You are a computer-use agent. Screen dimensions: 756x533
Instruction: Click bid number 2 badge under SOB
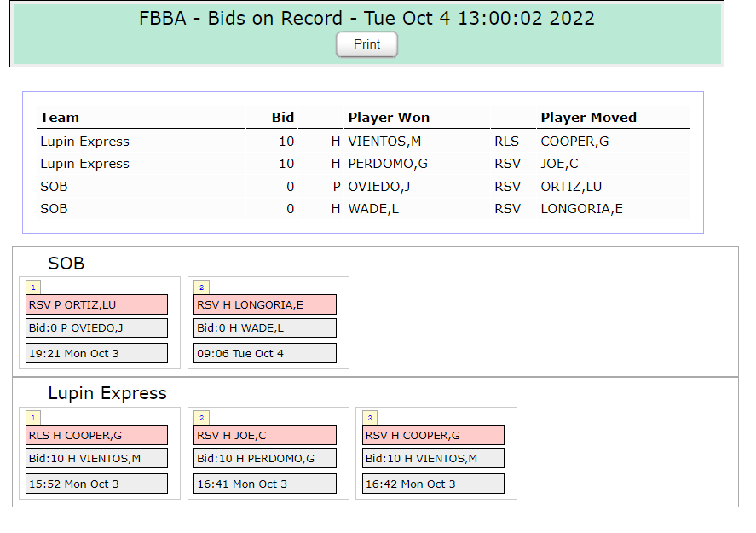(201, 287)
